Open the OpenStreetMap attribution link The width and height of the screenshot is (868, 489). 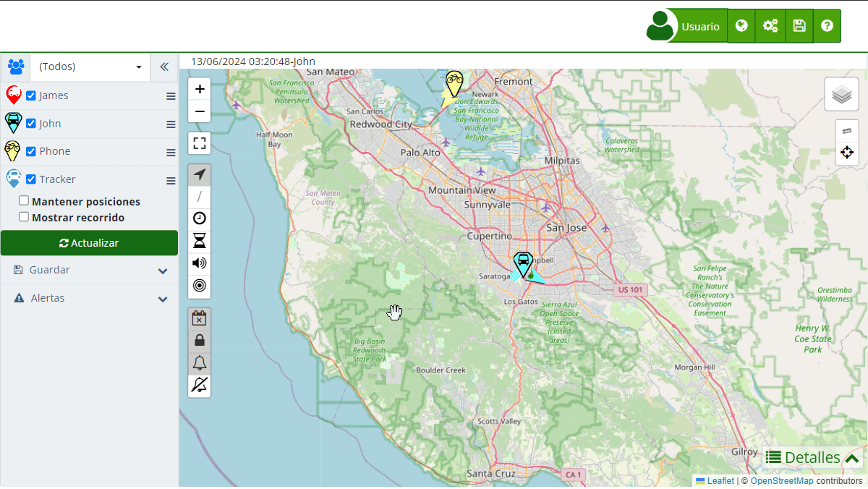(x=781, y=481)
